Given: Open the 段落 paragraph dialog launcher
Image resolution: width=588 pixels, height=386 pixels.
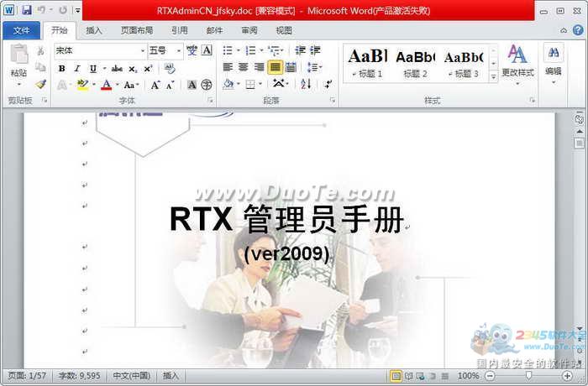Looking at the screenshot, I should (333, 101).
